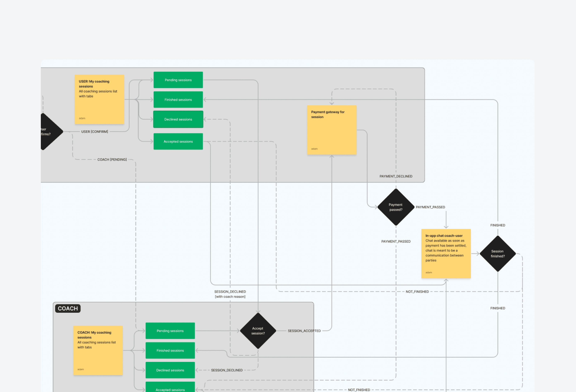This screenshot has height=392, width=576.
Task: Click the In-app chat coach-user sticky note
Action: (446, 254)
